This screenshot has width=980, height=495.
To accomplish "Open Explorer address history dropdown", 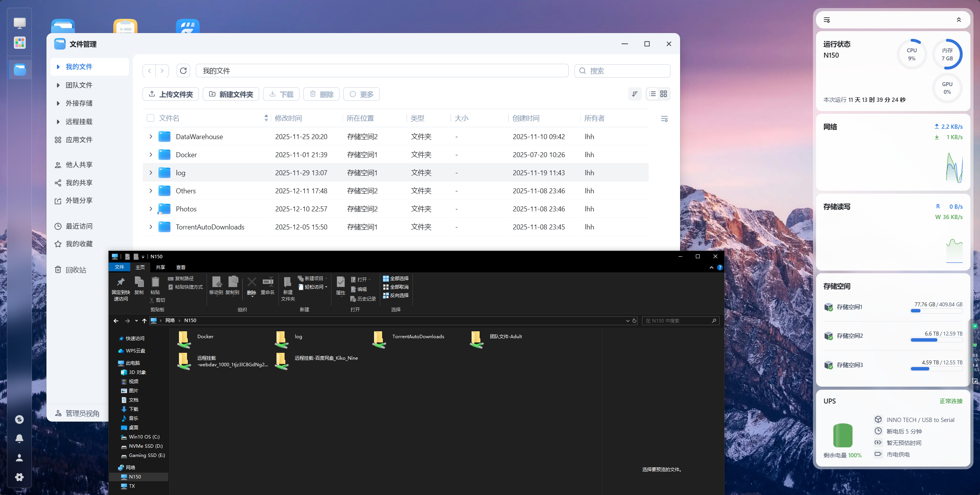I will (627, 321).
